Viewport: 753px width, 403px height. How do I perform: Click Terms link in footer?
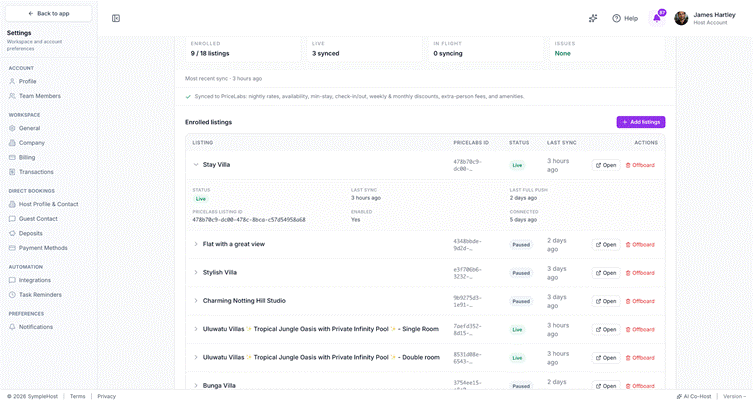(77, 396)
